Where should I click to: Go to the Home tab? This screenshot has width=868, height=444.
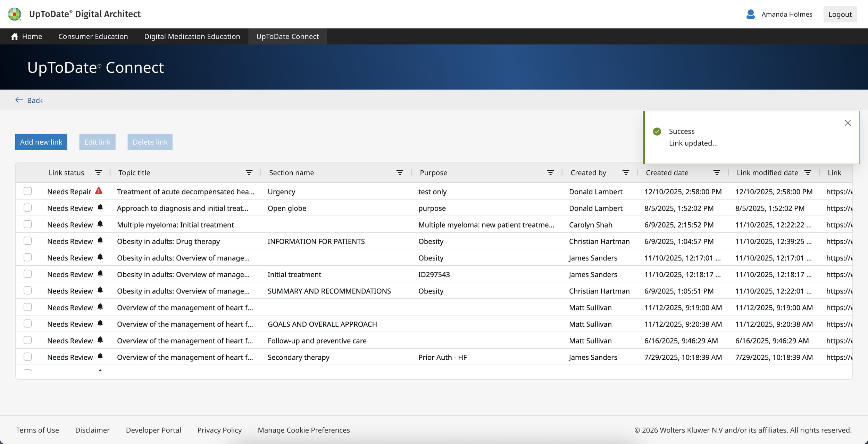pos(26,36)
